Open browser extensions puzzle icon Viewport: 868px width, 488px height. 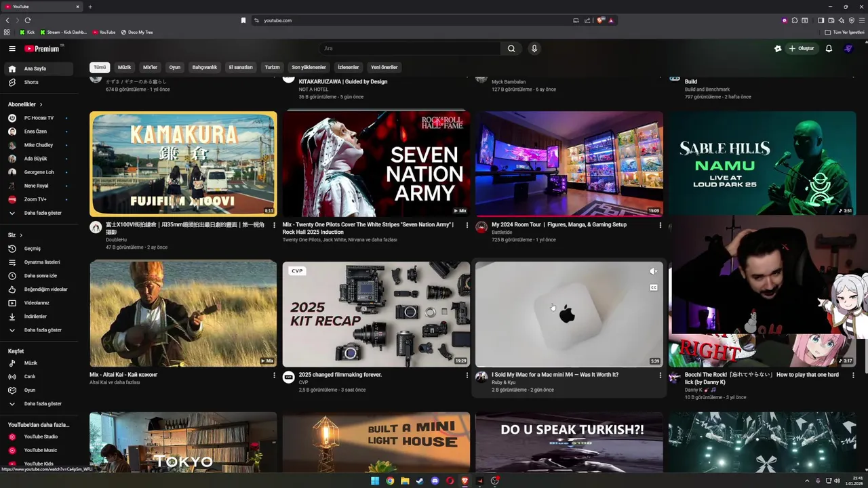click(795, 20)
